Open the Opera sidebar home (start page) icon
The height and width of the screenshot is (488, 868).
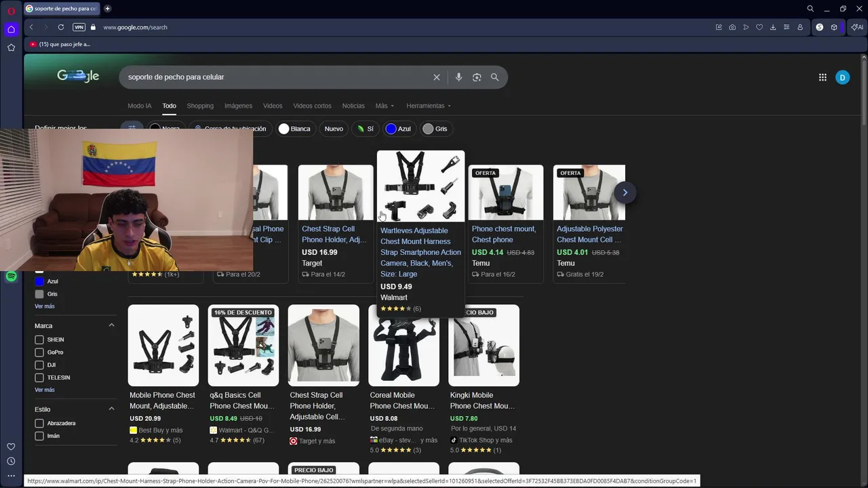pyautogui.click(x=11, y=29)
